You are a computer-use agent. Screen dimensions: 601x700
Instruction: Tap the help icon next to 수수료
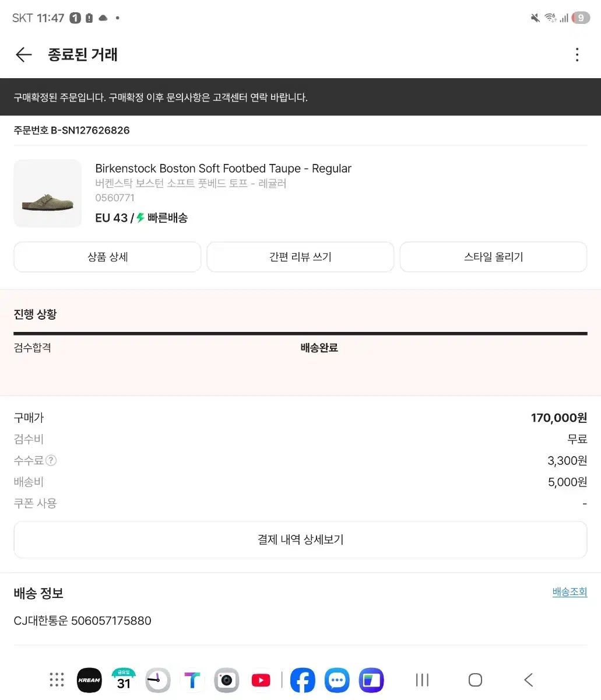pyautogui.click(x=51, y=461)
